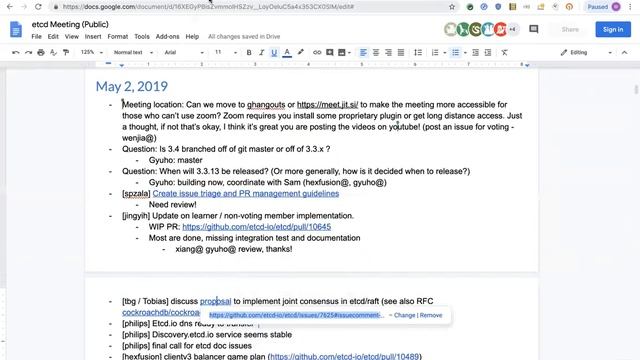
Task: Print the document using printer icon
Action: pyautogui.click(x=41, y=52)
